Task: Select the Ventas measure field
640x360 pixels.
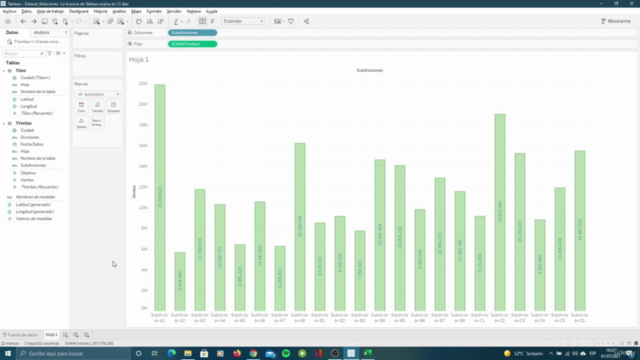Action: click(27, 180)
